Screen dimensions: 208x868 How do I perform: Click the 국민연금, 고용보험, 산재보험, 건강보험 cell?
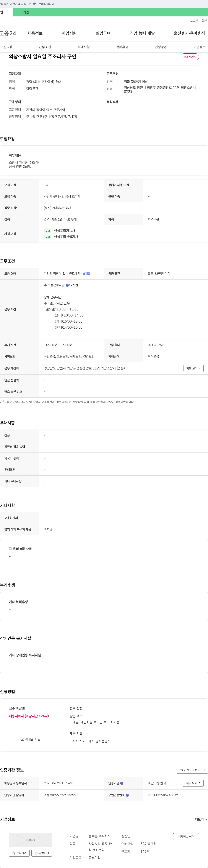(x=69, y=356)
